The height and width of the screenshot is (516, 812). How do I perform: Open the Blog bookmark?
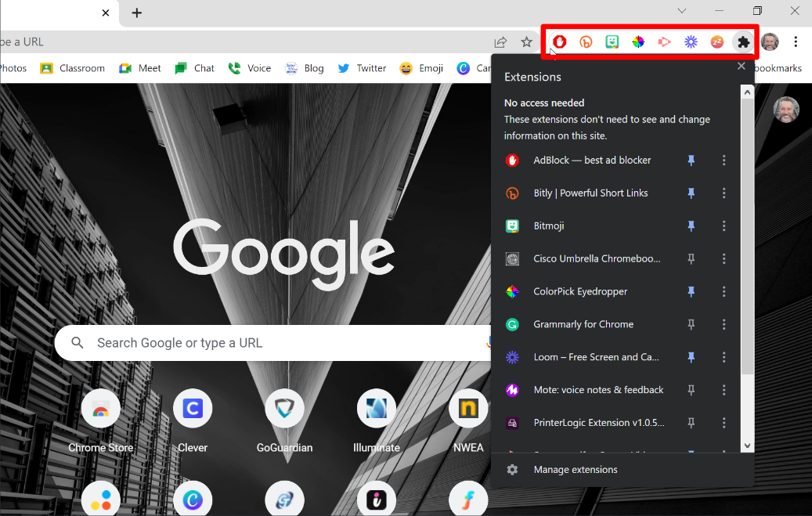point(305,68)
